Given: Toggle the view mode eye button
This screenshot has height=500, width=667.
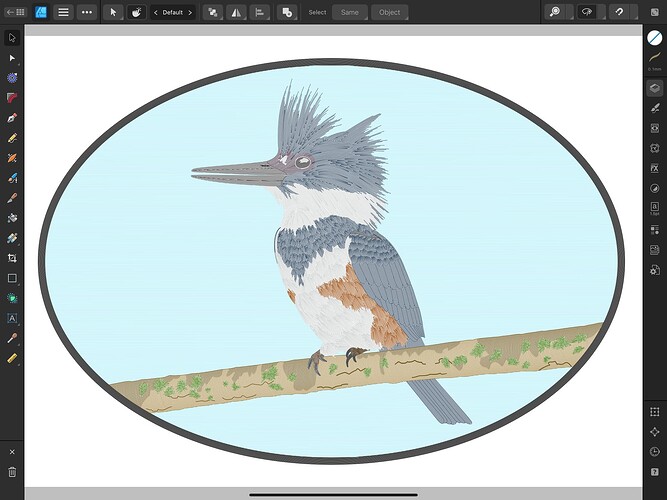Looking at the screenshot, I should (587, 12).
